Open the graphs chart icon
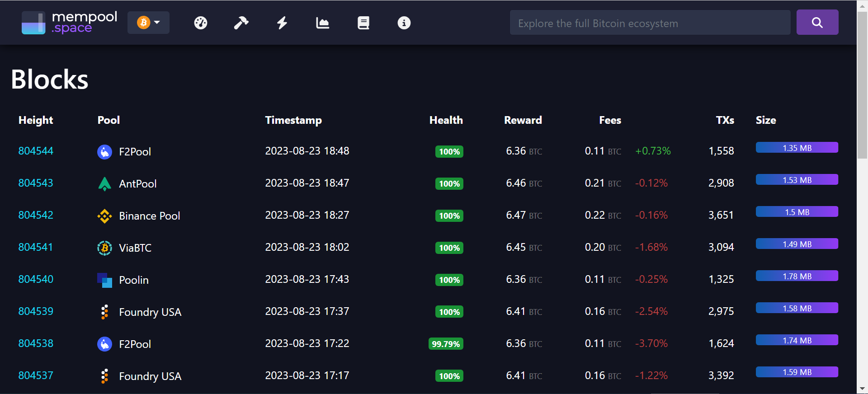The image size is (868, 394). [323, 23]
